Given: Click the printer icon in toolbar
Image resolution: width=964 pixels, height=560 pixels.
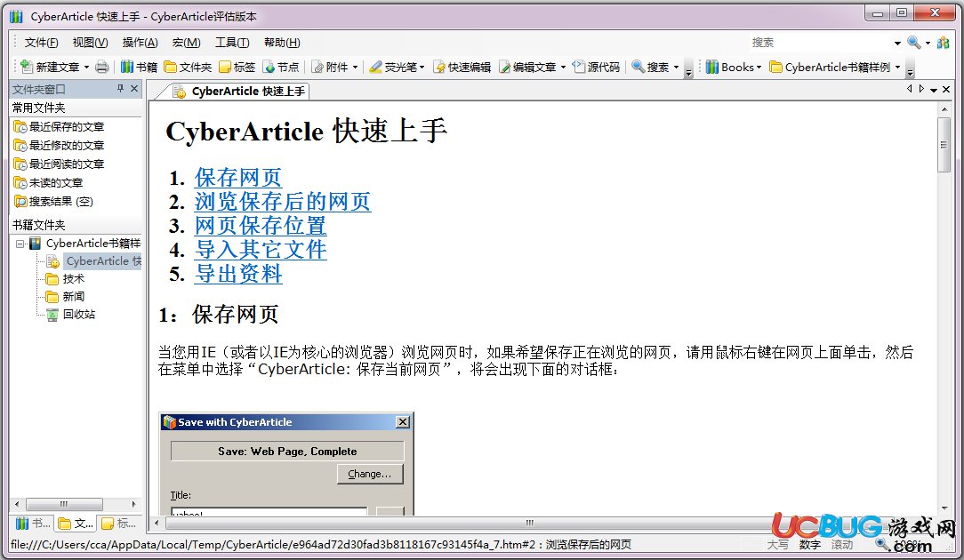Looking at the screenshot, I should tap(102, 67).
